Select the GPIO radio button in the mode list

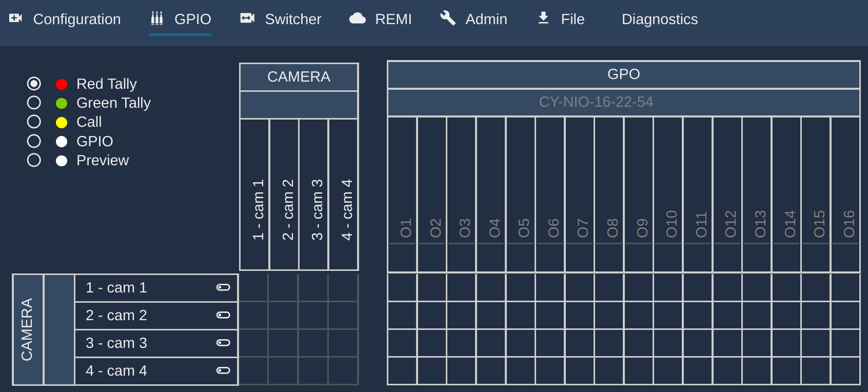(x=34, y=141)
